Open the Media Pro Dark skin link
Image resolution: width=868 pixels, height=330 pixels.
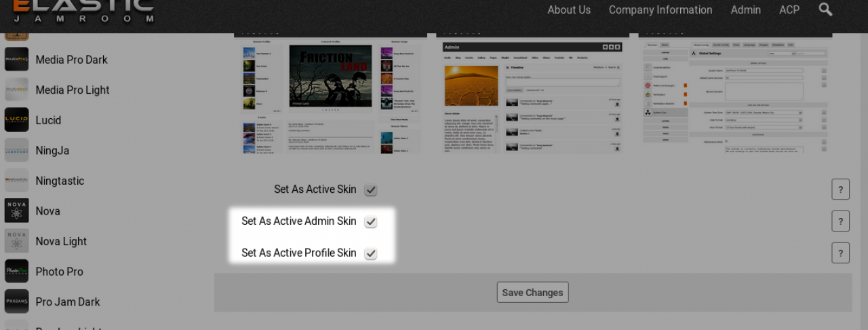[71, 60]
